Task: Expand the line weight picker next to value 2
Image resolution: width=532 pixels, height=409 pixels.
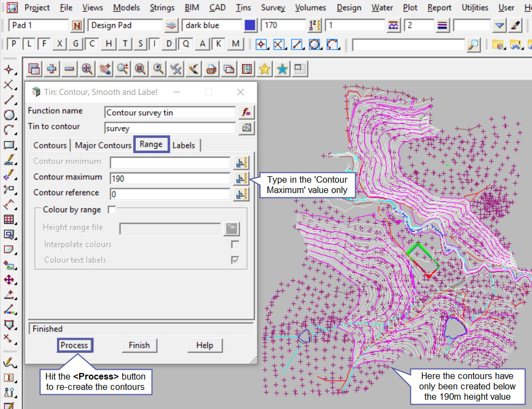Action: 443,26
